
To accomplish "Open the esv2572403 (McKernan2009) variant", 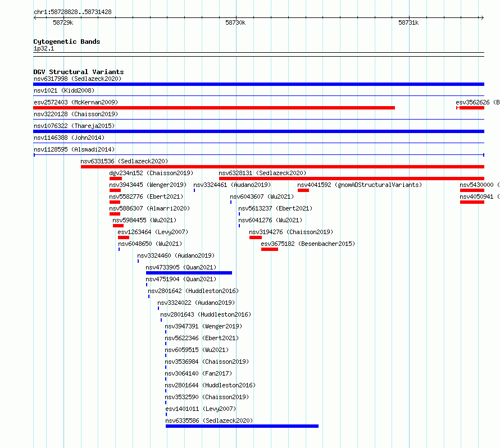I will [x=76, y=102].
